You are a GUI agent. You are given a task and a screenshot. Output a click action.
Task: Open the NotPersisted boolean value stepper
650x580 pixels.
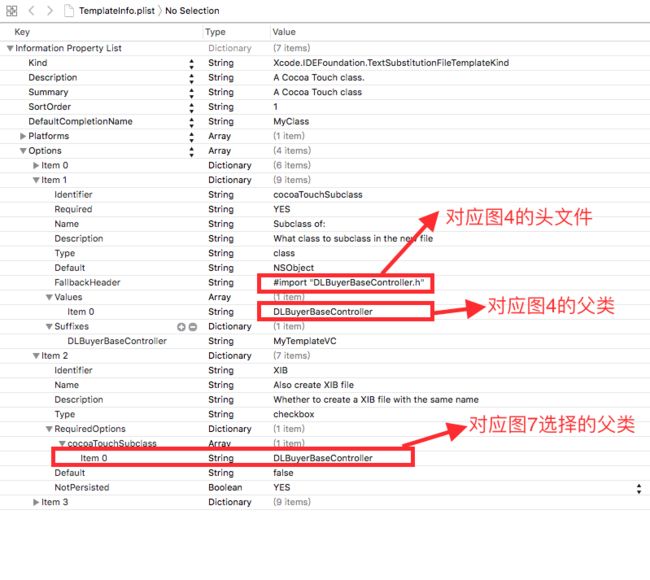click(x=639, y=488)
